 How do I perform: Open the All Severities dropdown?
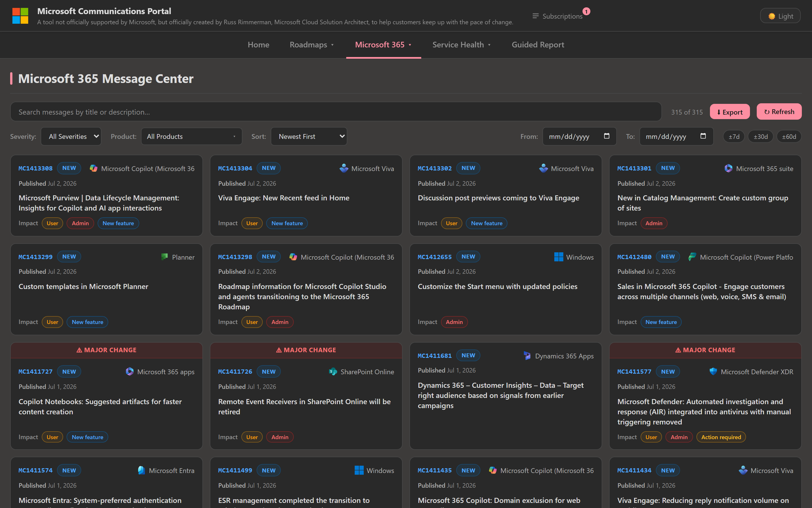71,136
